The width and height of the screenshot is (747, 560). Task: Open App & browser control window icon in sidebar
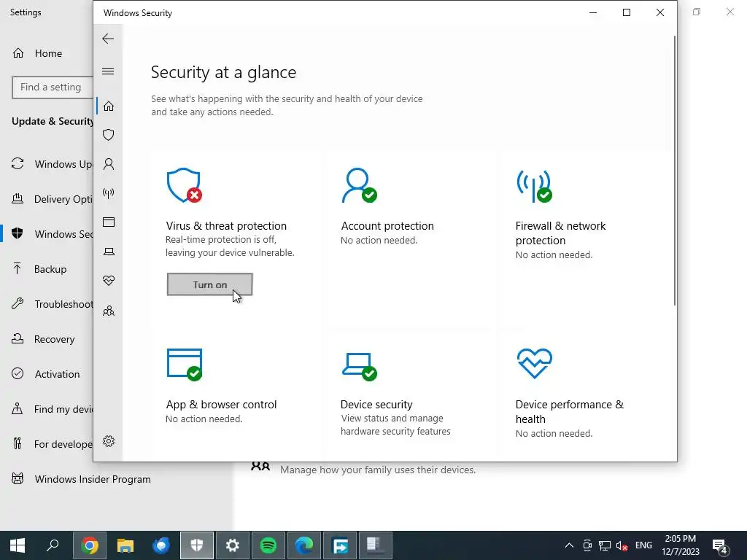[x=109, y=222]
